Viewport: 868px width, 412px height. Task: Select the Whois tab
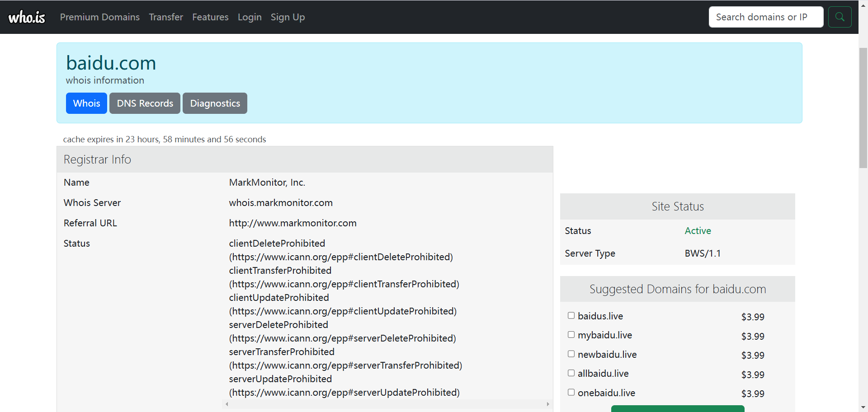(86, 103)
